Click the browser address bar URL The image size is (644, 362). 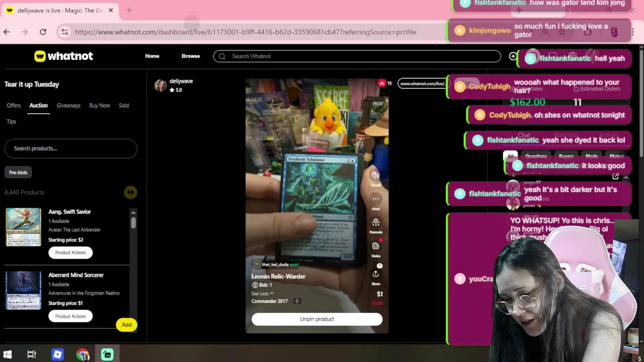coord(245,32)
